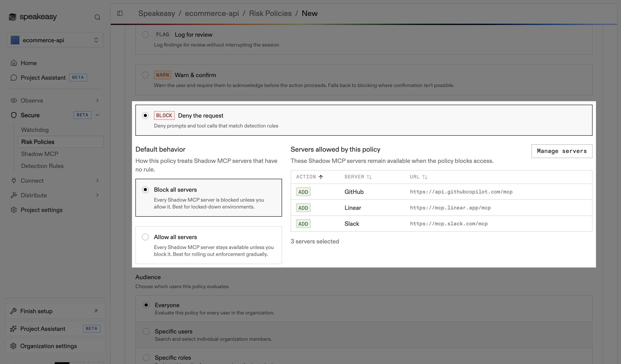Viewport: 621px width, 364px height.
Task: Click the Speakeasy logo icon
Action: [x=13, y=17]
